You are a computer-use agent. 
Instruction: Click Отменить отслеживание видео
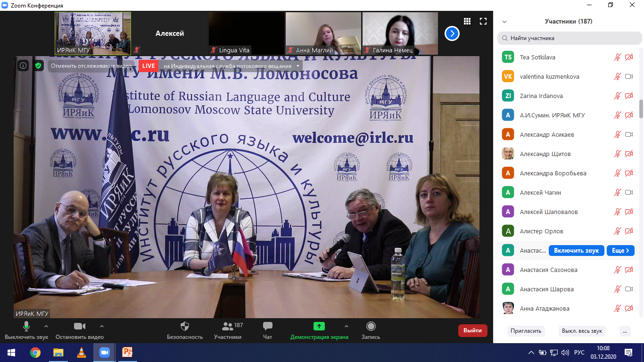coord(91,66)
